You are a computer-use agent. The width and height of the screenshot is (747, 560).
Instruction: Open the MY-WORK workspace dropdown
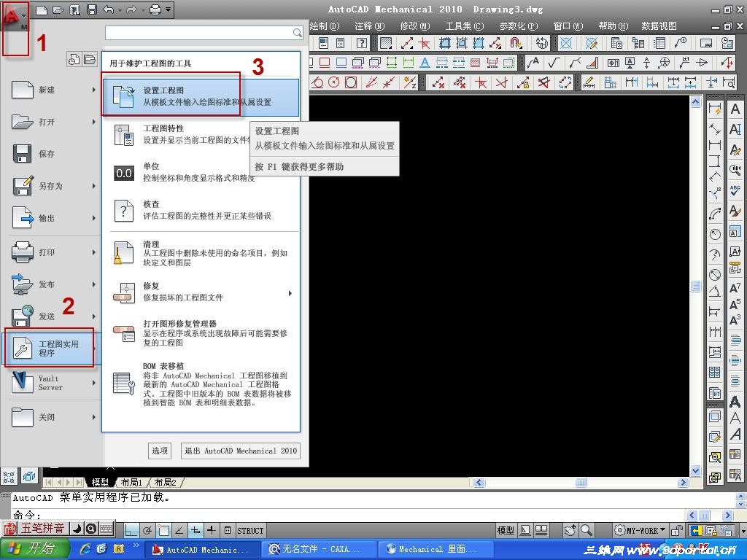click(x=640, y=530)
